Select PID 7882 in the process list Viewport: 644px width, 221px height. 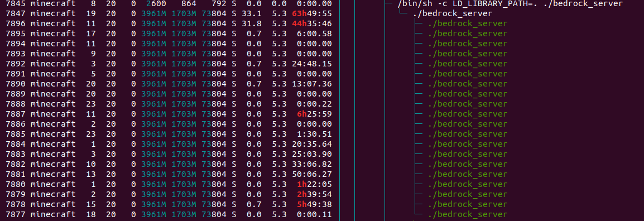16,164
